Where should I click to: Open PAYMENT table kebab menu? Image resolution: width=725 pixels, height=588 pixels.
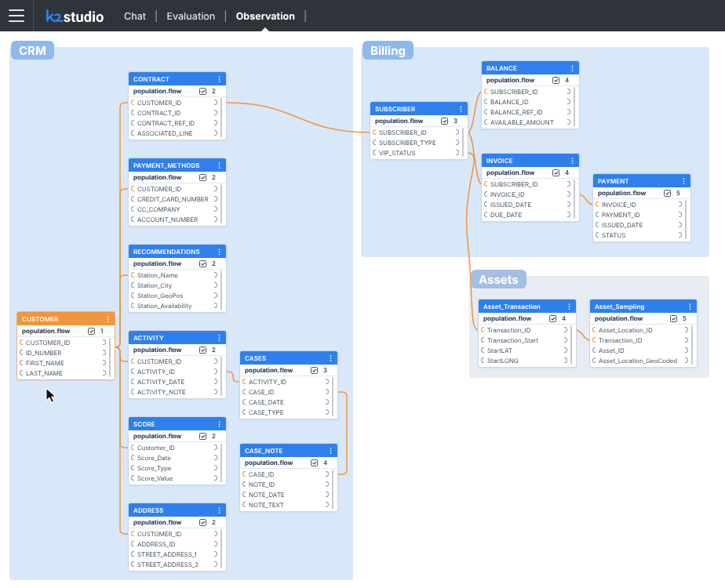point(684,181)
